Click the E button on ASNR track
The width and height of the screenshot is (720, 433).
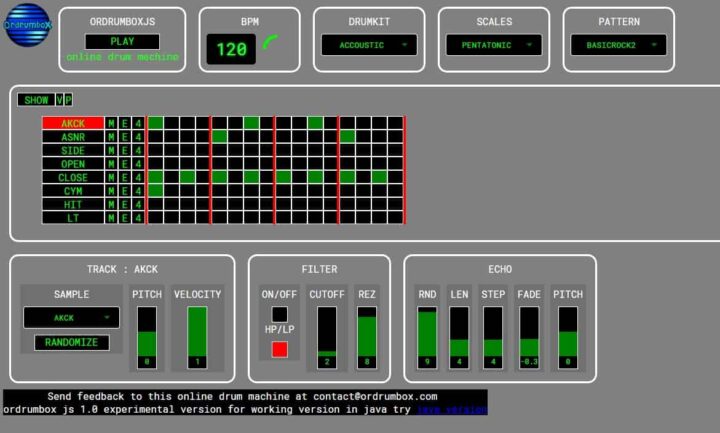coord(126,137)
